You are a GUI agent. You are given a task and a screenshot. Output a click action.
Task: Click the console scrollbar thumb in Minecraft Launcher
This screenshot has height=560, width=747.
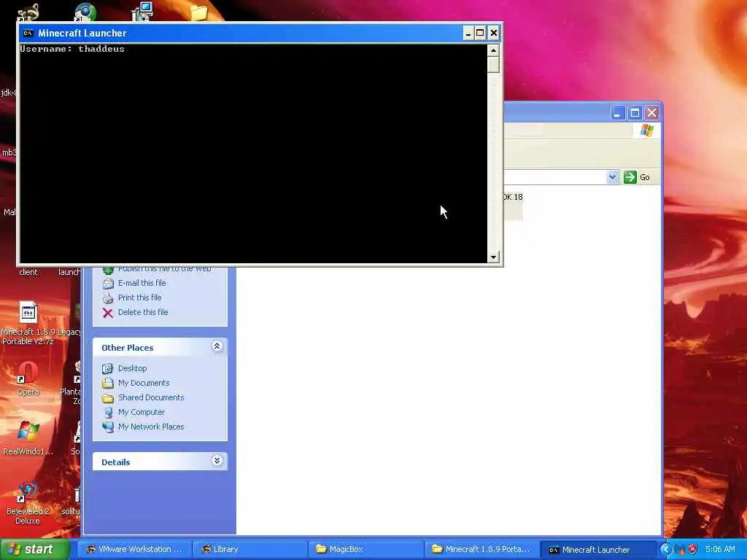493,64
